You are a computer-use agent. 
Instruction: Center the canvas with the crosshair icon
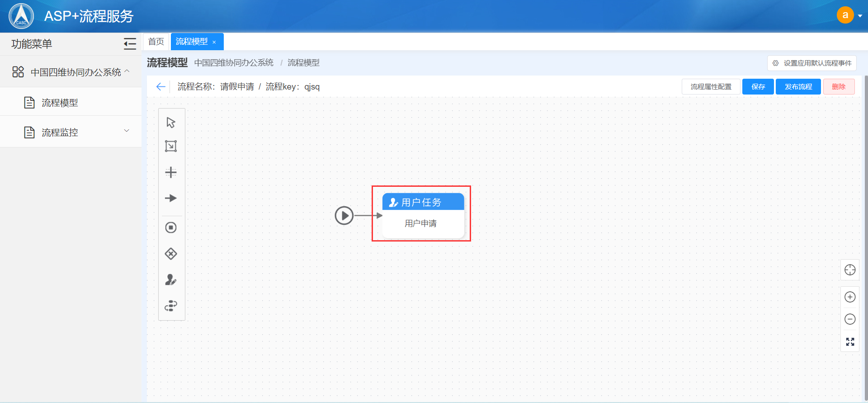click(x=850, y=270)
